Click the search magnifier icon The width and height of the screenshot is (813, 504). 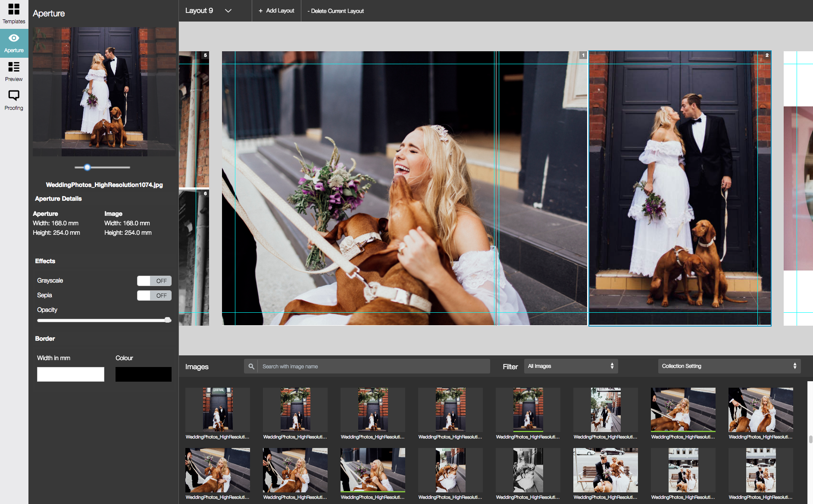[x=251, y=367]
